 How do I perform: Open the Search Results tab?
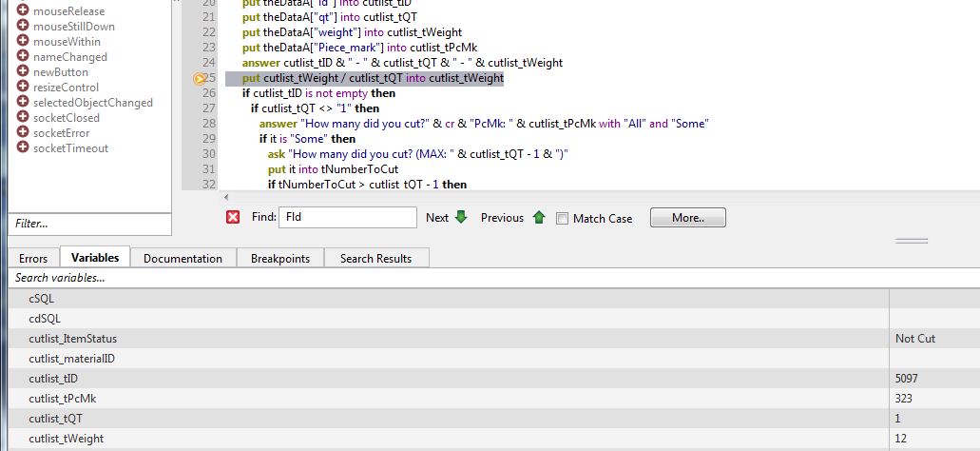click(375, 258)
